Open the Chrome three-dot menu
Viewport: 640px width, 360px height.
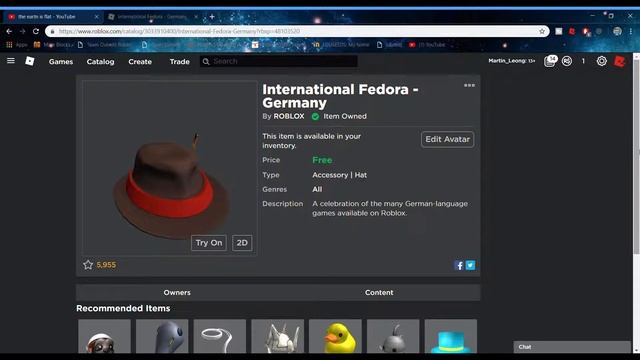[x=631, y=31]
